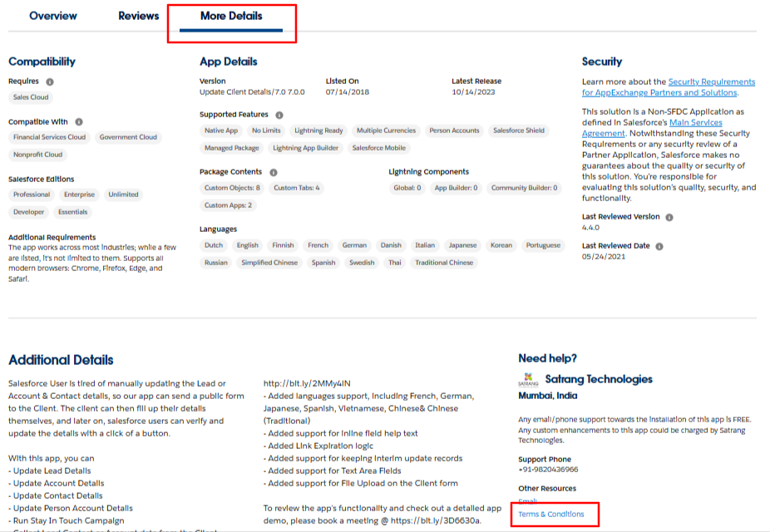Click the French language tag
Image resolution: width=770 pixels, height=532 pixels.
click(x=318, y=245)
